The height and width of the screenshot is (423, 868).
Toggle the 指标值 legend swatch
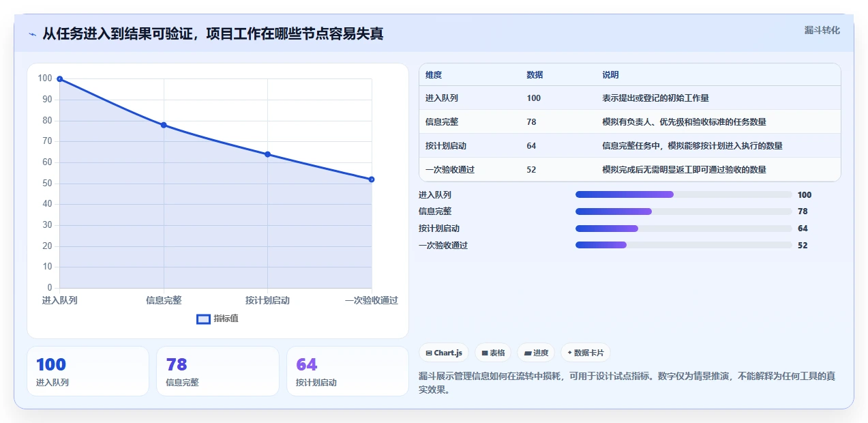pyautogui.click(x=203, y=319)
